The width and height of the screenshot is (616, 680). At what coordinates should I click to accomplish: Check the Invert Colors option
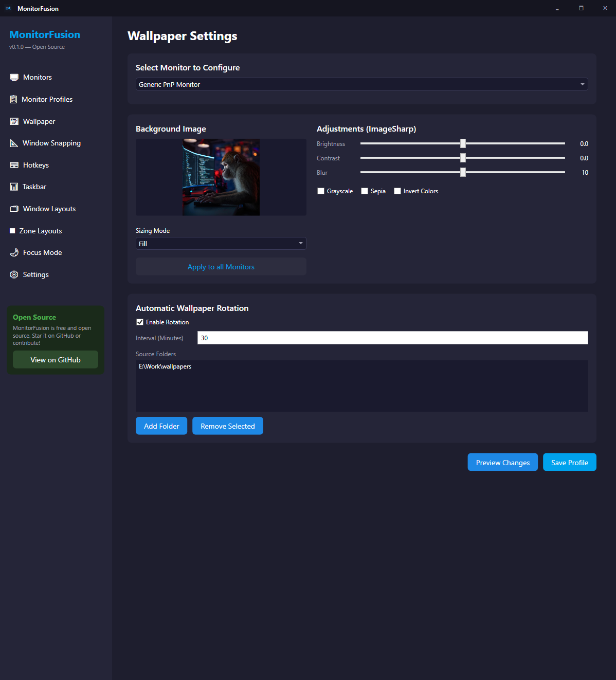tap(397, 191)
